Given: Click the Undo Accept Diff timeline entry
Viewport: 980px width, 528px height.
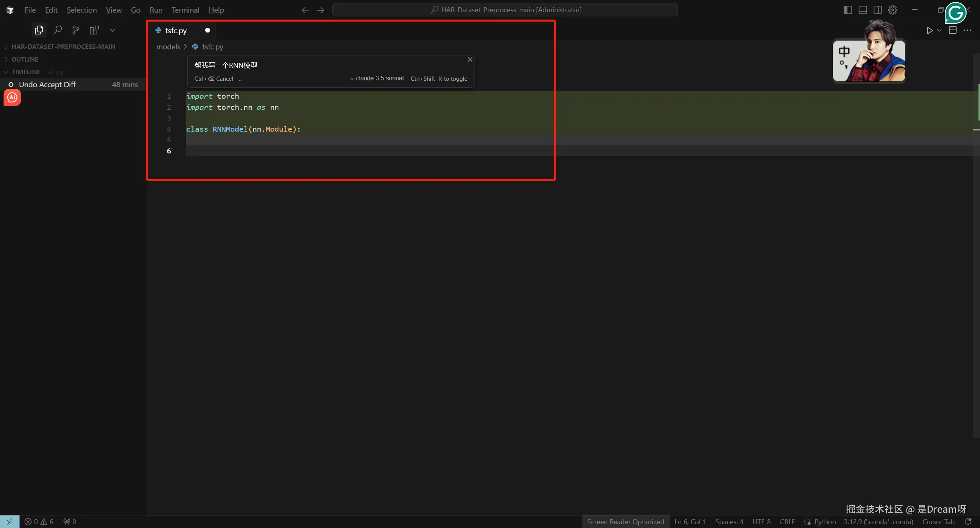Looking at the screenshot, I should [x=47, y=85].
